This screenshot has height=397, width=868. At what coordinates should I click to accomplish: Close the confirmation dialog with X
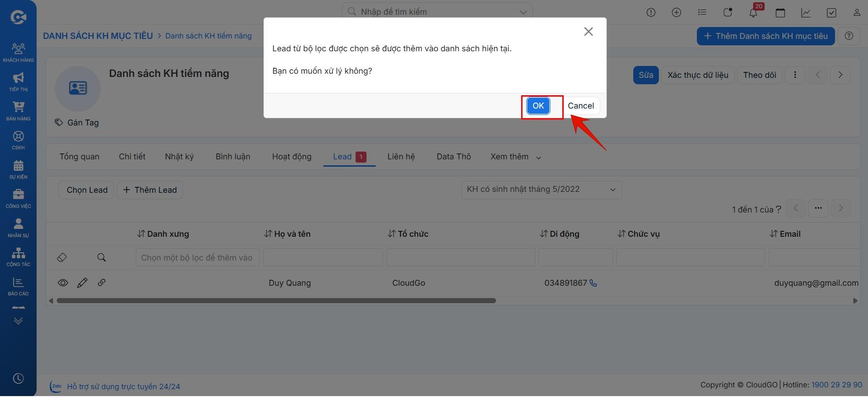tap(588, 32)
